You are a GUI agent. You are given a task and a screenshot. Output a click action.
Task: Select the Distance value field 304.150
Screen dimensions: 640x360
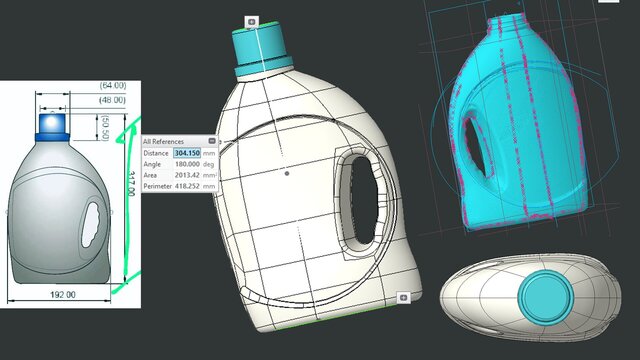tap(187, 153)
